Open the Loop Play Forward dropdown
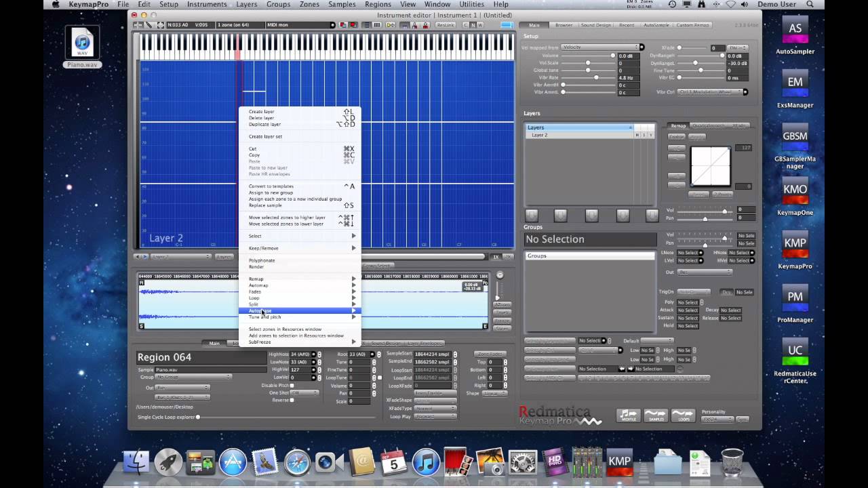 pos(435,416)
